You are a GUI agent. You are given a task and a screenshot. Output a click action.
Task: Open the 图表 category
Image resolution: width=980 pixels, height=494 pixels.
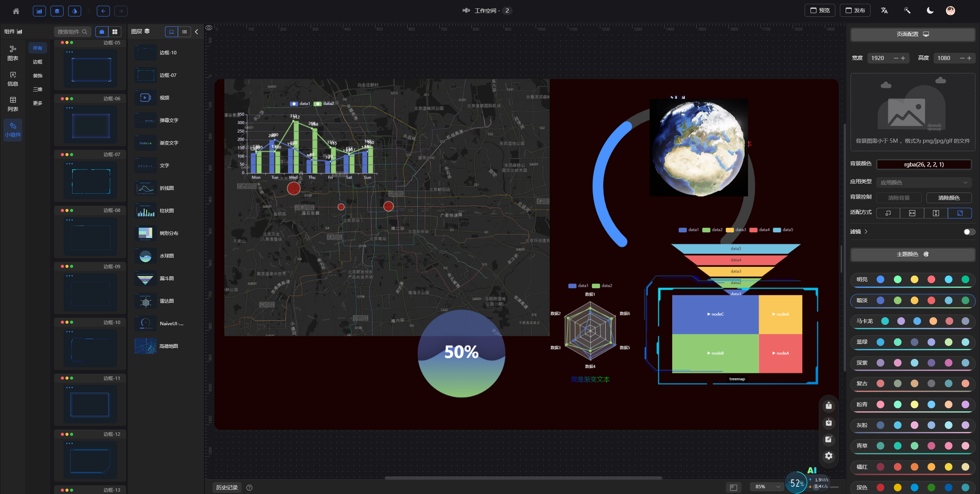pyautogui.click(x=13, y=53)
